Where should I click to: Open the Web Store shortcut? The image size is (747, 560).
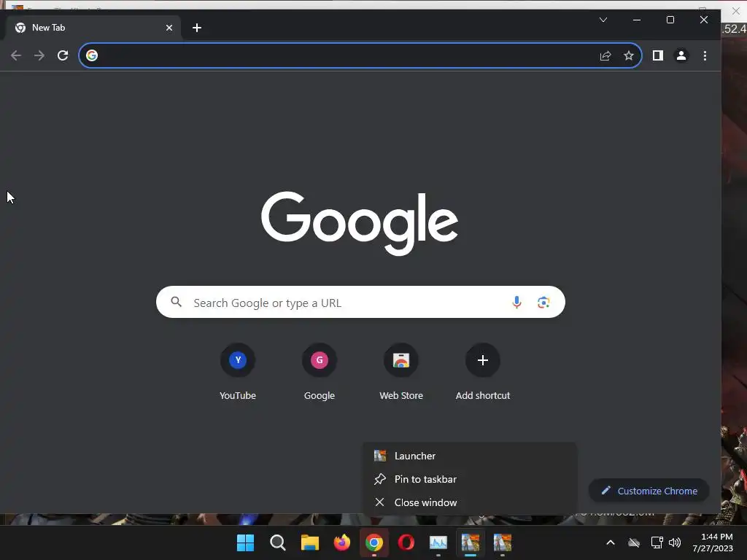tap(401, 372)
